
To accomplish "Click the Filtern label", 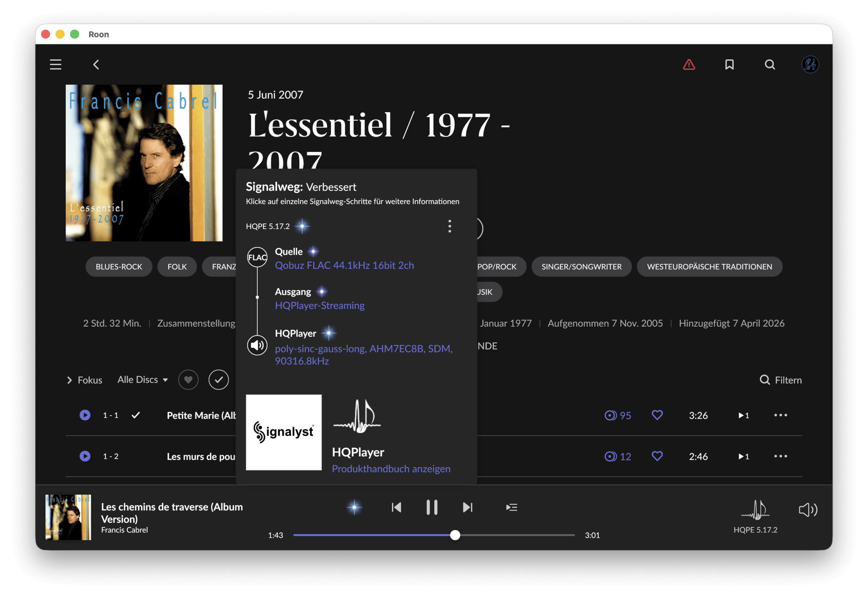I will pyautogui.click(x=788, y=380).
